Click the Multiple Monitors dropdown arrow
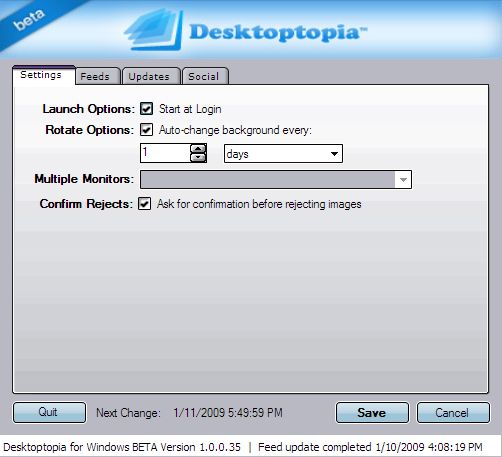Viewport: 502px width, 457px height. [x=403, y=180]
